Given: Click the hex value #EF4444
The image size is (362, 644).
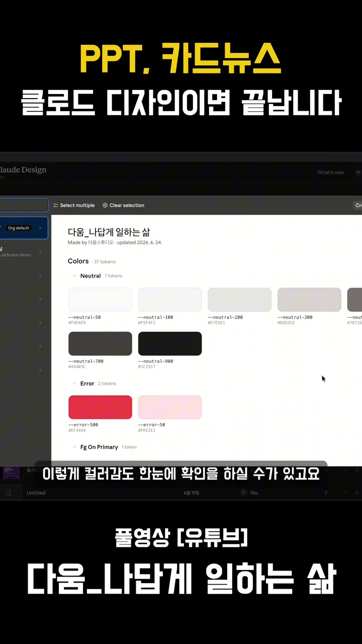Looking at the screenshot, I should [77, 430].
